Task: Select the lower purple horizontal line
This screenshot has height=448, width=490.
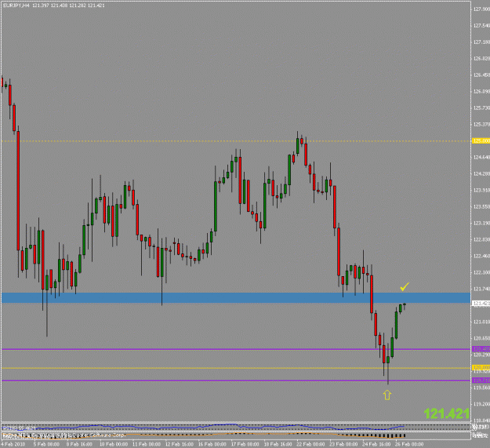Action: 236,381
